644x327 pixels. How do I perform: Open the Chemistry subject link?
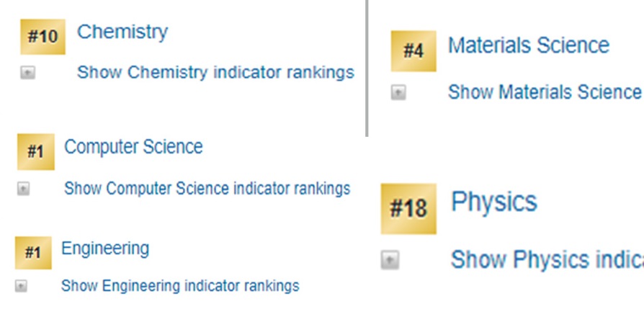(x=122, y=32)
